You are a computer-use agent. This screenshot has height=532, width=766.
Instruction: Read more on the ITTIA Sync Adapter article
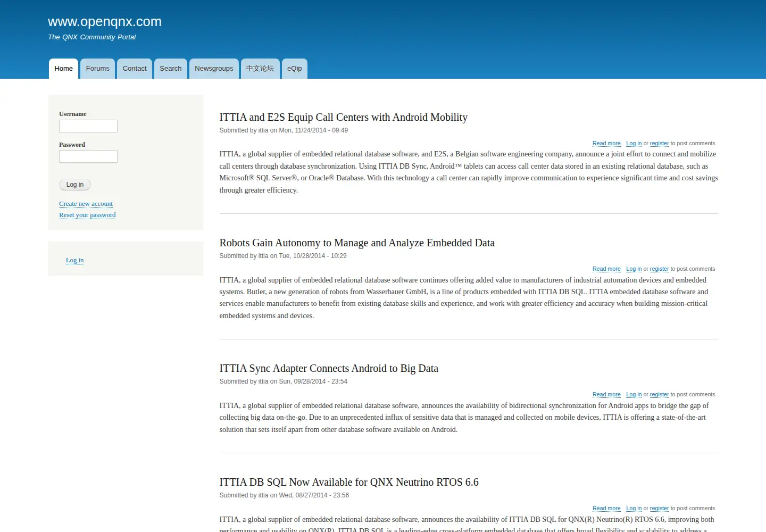[x=606, y=395]
